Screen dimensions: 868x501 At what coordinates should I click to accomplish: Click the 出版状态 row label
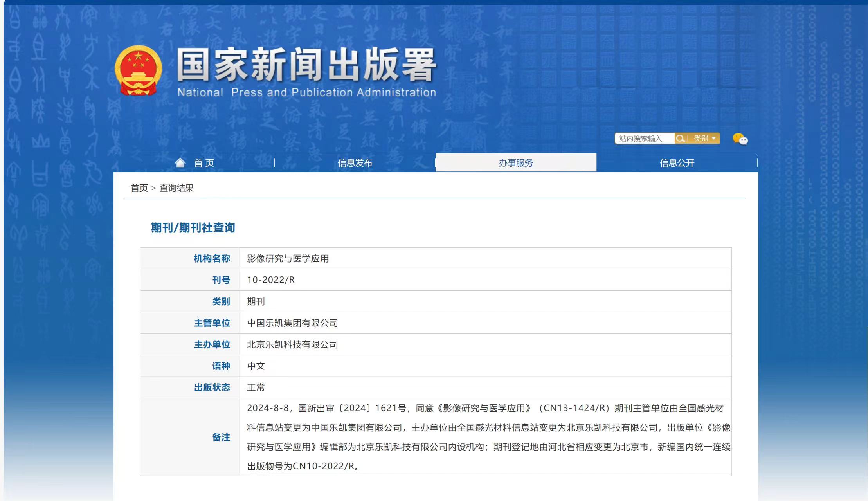coord(212,387)
